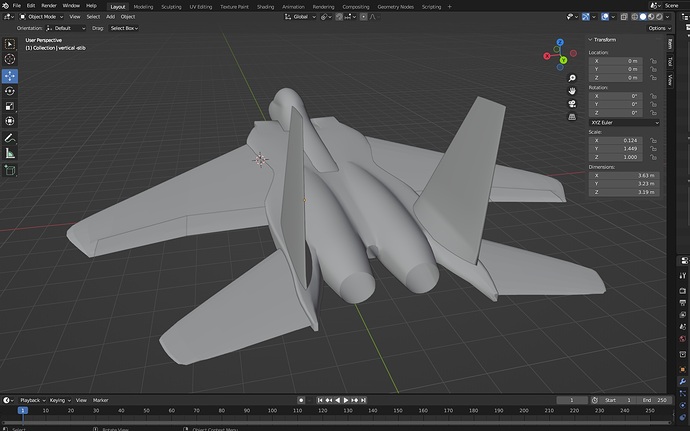Screen dimensions: 690x431
Task: Toggle camera view icon
Action: pos(572,104)
